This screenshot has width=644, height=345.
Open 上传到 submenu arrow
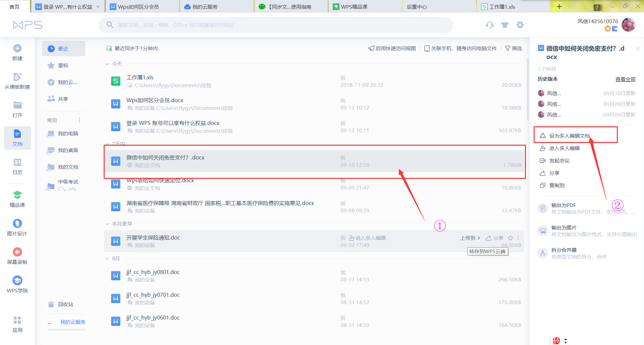pos(479,238)
